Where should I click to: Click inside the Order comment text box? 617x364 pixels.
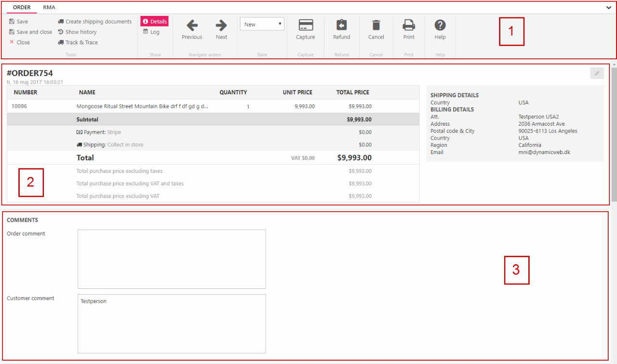click(172, 259)
